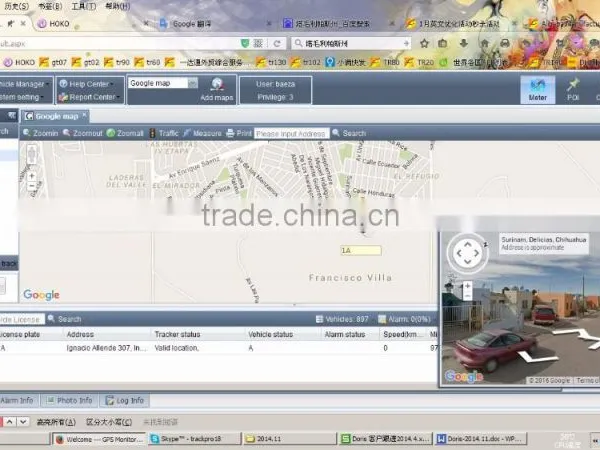Zoom in the map with plus button
This screenshot has height=450, width=600.
tap(32, 176)
